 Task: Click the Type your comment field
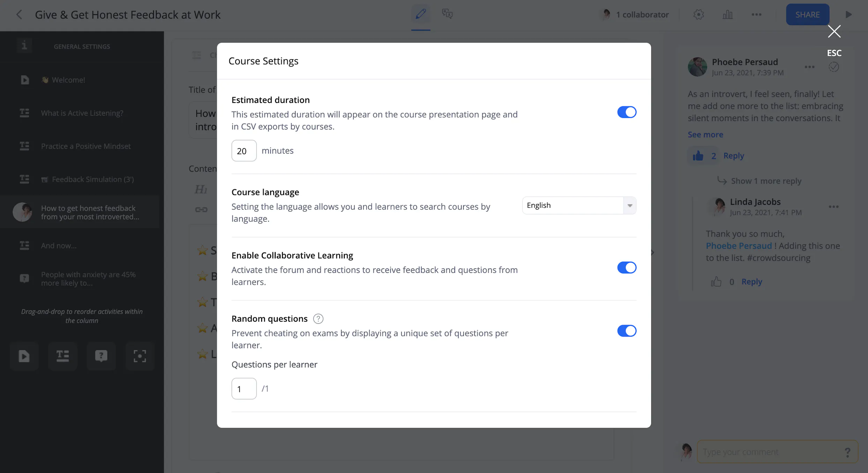tap(777, 452)
